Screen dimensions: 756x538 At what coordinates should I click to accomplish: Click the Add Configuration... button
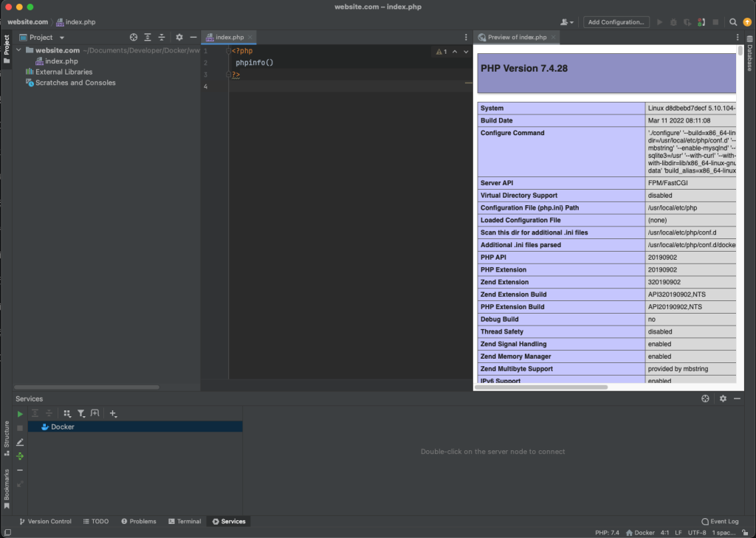tap(616, 22)
